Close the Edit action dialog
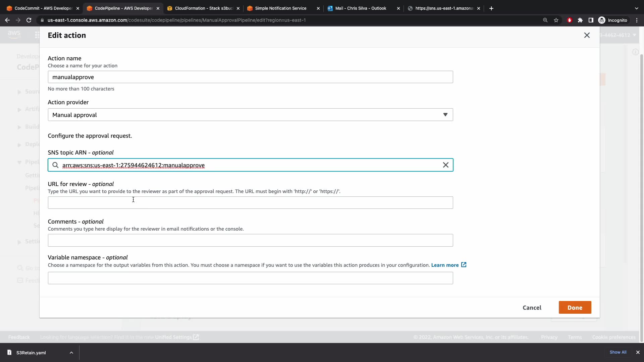Viewport: 644px width, 362px height. click(x=587, y=35)
